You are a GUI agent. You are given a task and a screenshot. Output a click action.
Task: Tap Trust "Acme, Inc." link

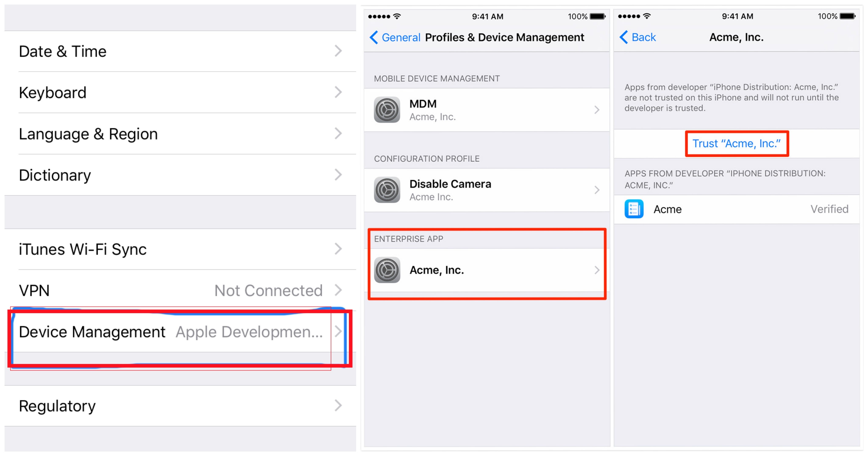736,144
